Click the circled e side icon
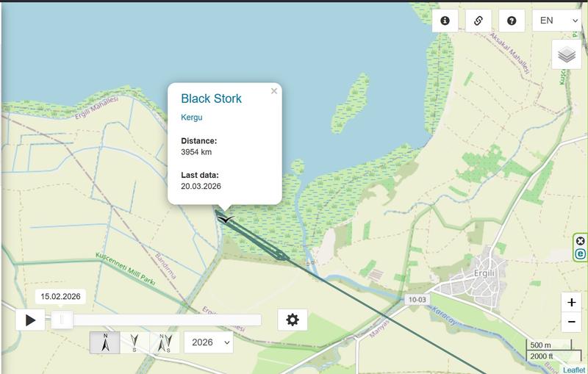This screenshot has height=374, width=588. tap(580, 253)
